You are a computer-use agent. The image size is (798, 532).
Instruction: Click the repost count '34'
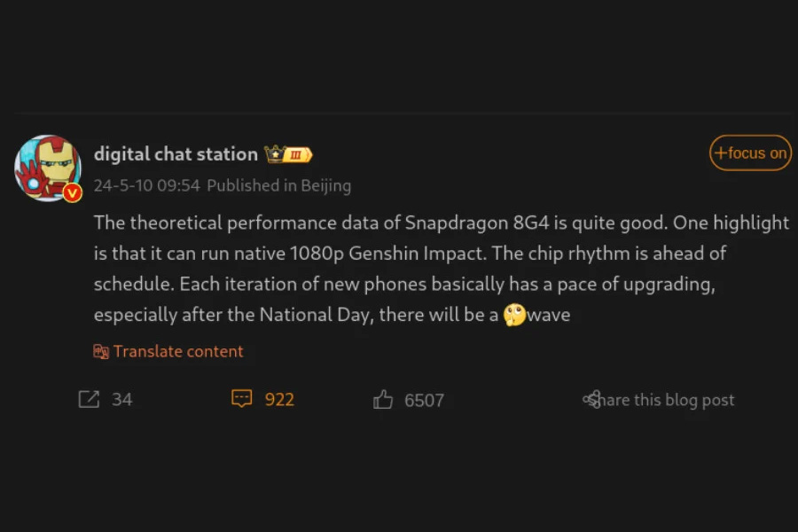tap(124, 399)
